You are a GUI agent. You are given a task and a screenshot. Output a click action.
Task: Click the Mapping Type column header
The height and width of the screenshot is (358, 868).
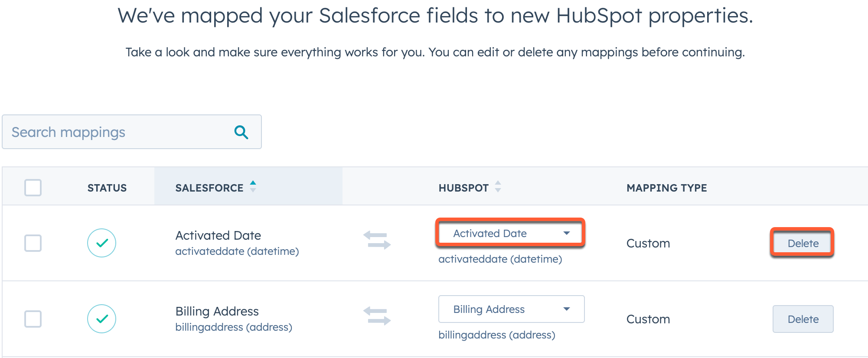[666, 188]
